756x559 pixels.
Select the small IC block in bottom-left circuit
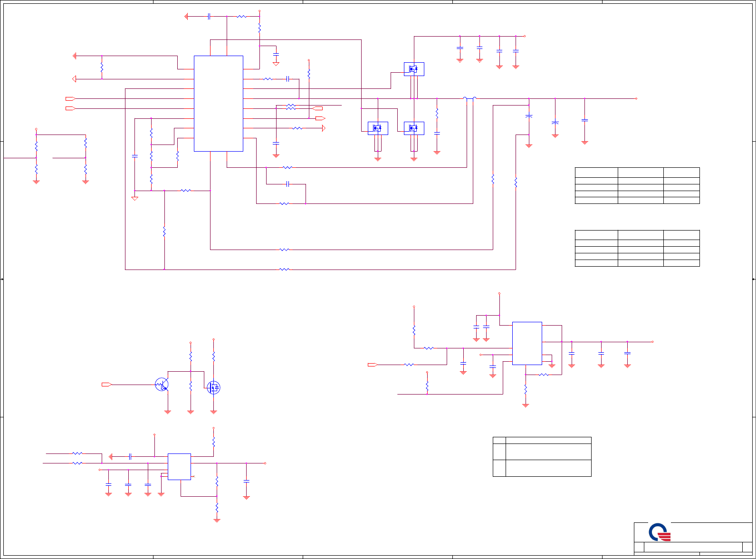click(x=179, y=466)
